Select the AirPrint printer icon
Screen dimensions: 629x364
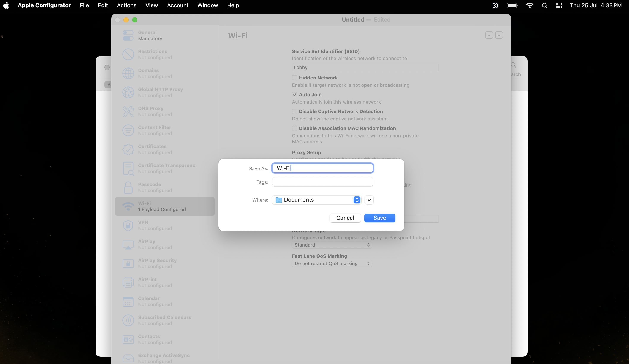[x=128, y=282]
